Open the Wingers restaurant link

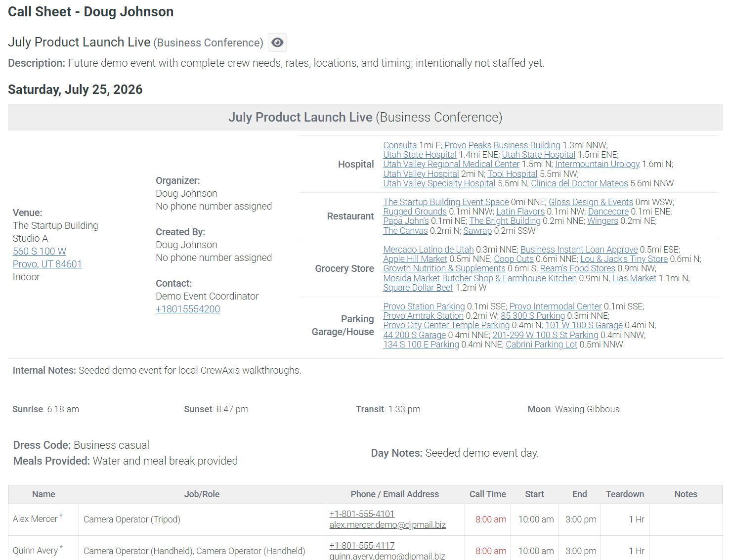point(602,221)
